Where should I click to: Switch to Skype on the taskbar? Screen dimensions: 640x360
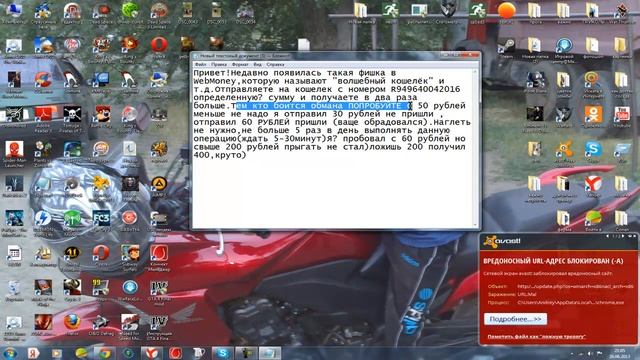pos(223,353)
